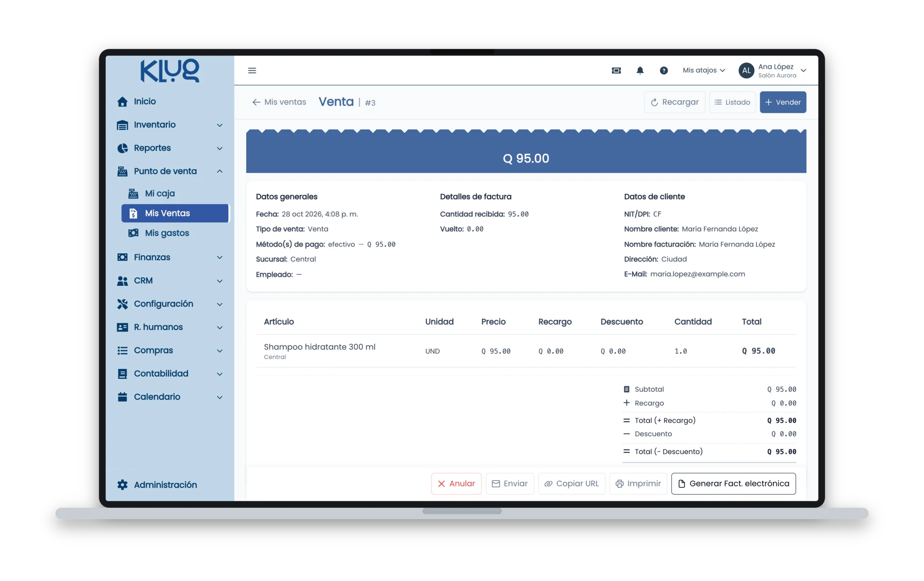Click the CRM people icon
Viewport: 924px width, 581px height.
click(123, 281)
